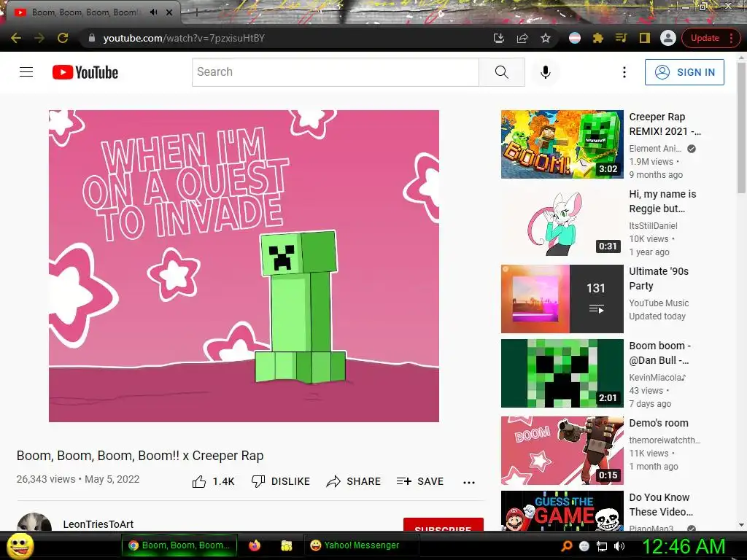Viewport: 747px width, 560px height.
Task: Click YouTube Music channel text
Action: click(659, 303)
